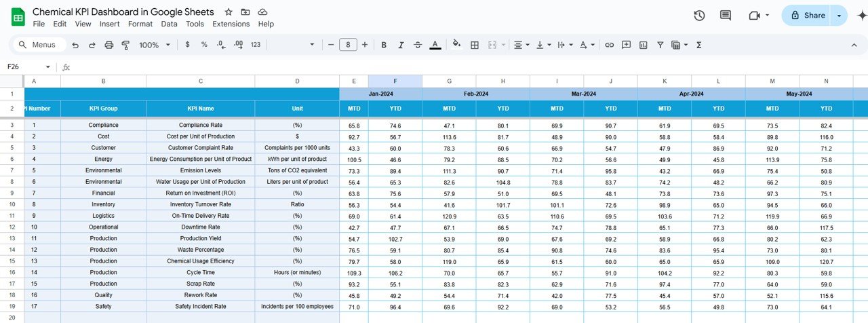Open the Data menu
The height and width of the screenshot is (323, 868).
pyautogui.click(x=169, y=24)
